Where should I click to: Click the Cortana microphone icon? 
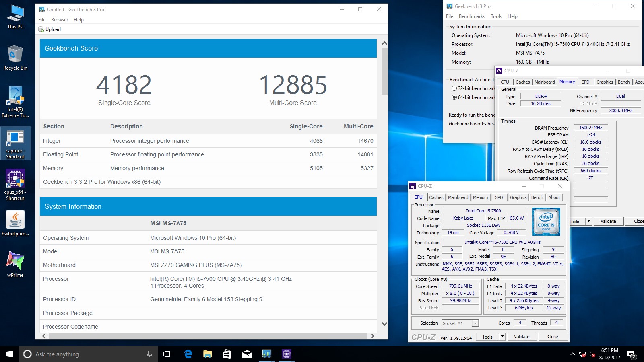149,354
